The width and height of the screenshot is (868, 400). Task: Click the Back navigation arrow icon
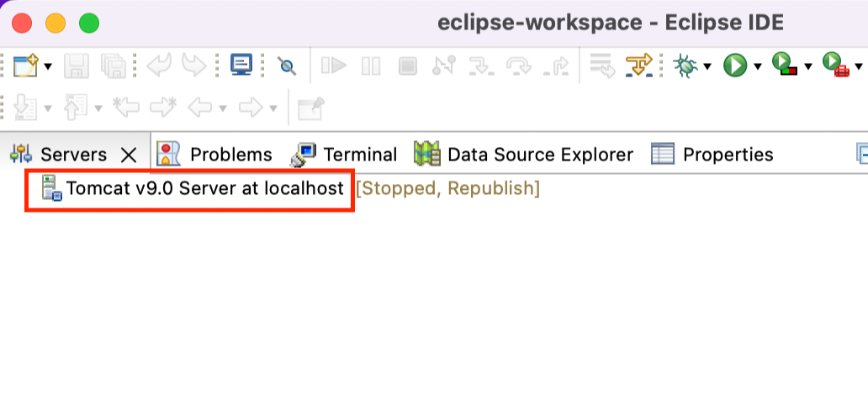(x=200, y=108)
